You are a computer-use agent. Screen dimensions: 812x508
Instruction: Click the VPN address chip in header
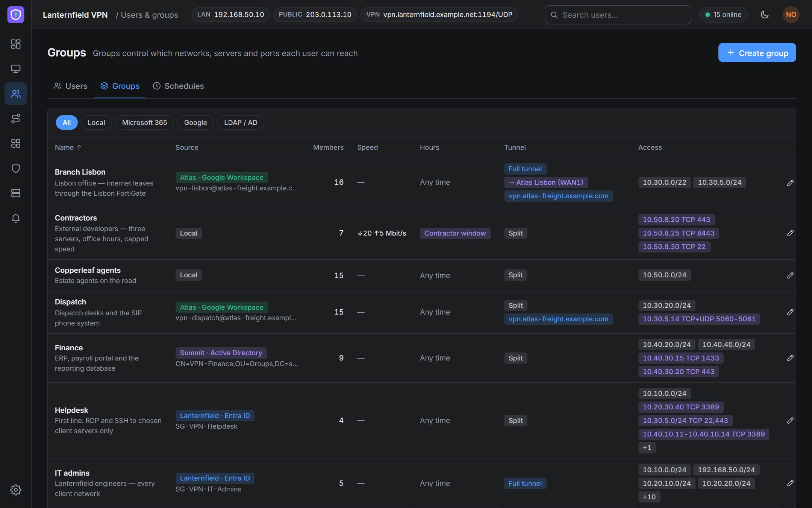pos(439,15)
